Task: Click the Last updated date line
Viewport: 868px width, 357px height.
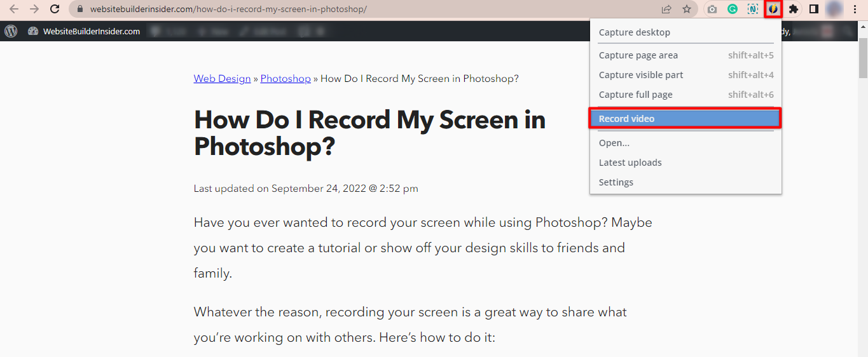Action: coord(306,188)
